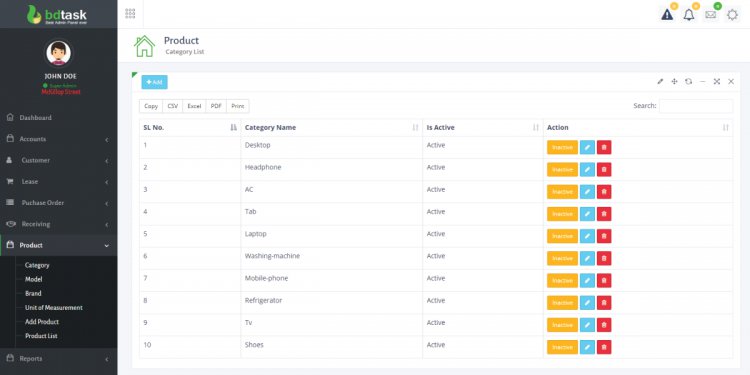This screenshot has width=750, height=375.
Task: Edit the Washing-machine category
Action: [x=587, y=258]
